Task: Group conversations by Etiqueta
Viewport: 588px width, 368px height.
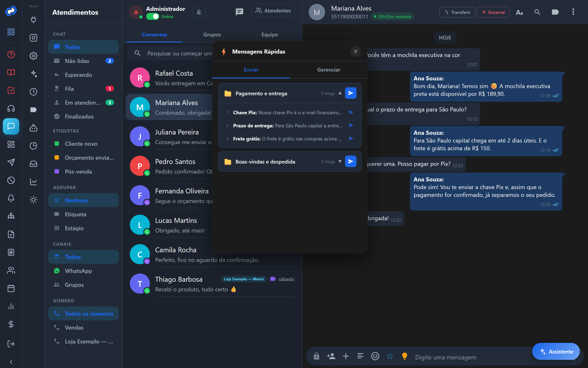Action: point(83,214)
